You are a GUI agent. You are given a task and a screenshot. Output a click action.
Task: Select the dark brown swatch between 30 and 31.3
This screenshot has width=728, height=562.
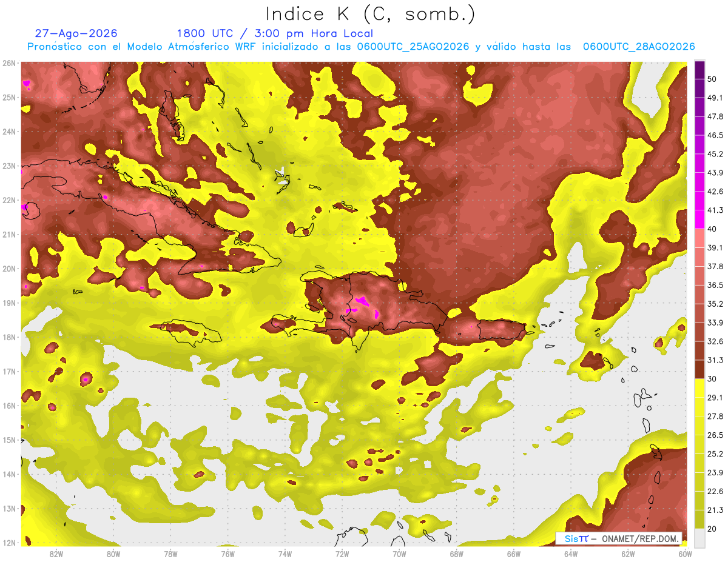point(699,370)
